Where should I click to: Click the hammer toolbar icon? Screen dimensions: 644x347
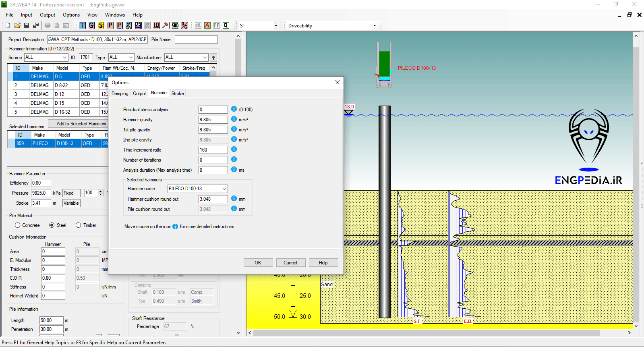click(166, 25)
